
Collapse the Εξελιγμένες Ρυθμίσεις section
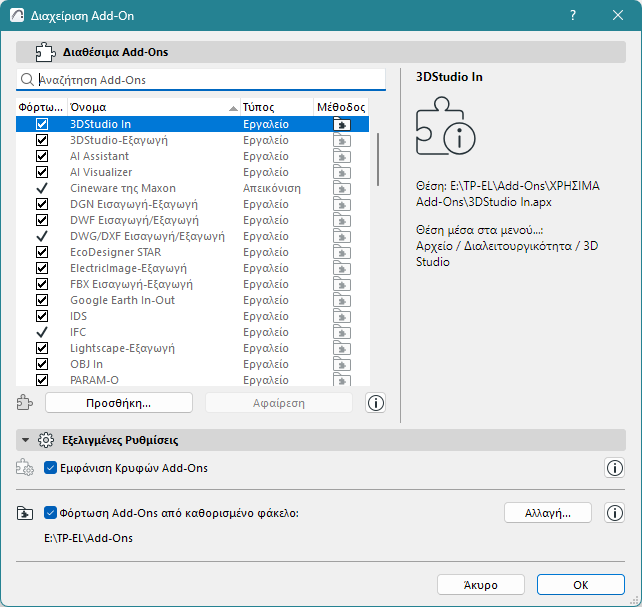coord(26,440)
